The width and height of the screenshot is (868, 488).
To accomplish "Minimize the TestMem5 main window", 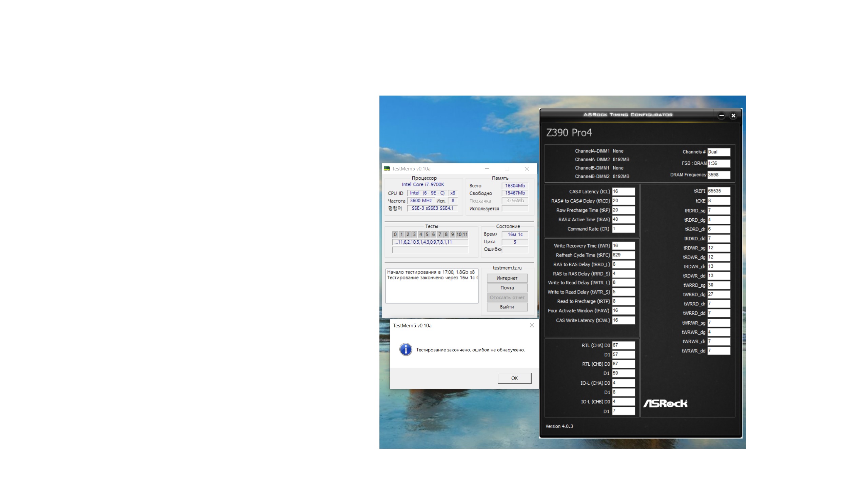I will coord(487,169).
